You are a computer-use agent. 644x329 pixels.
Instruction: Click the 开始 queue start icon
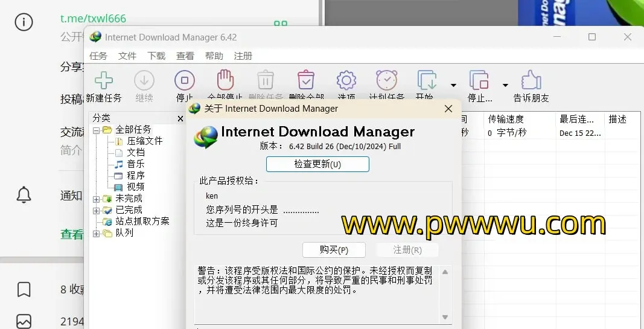pyautogui.click(x=427, y=81)
